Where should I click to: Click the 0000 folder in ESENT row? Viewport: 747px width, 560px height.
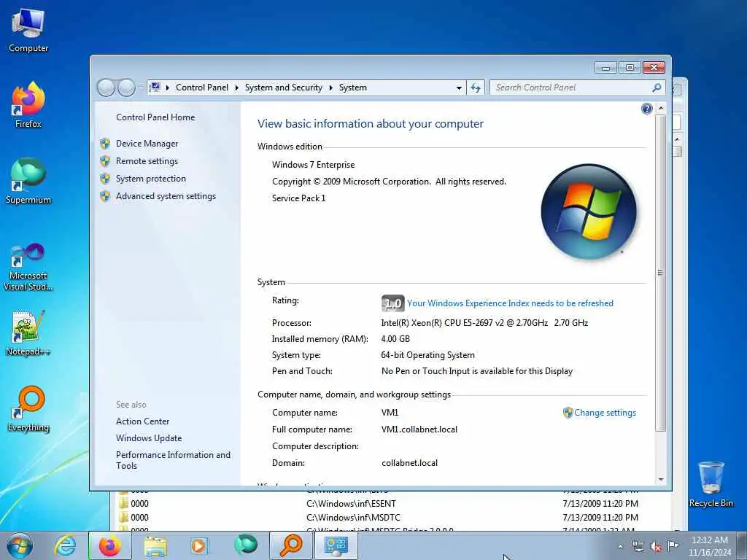[x=134, y=503]
